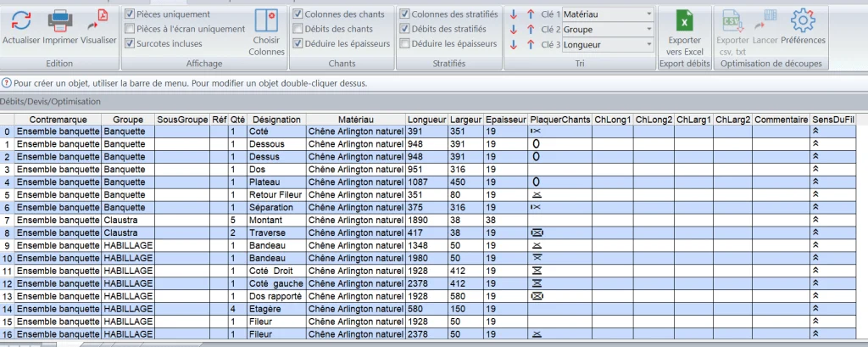Enable Pièces à l'écran uniquement
This screenshot has width=868, height=347.
click(x=130, y=29)
